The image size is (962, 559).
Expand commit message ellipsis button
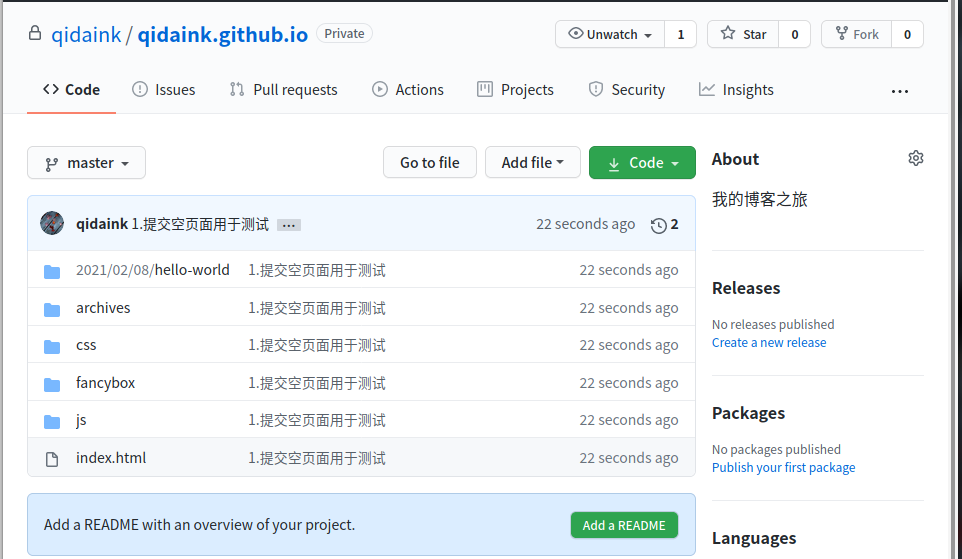pyautogui.click(x=288, y=225)
